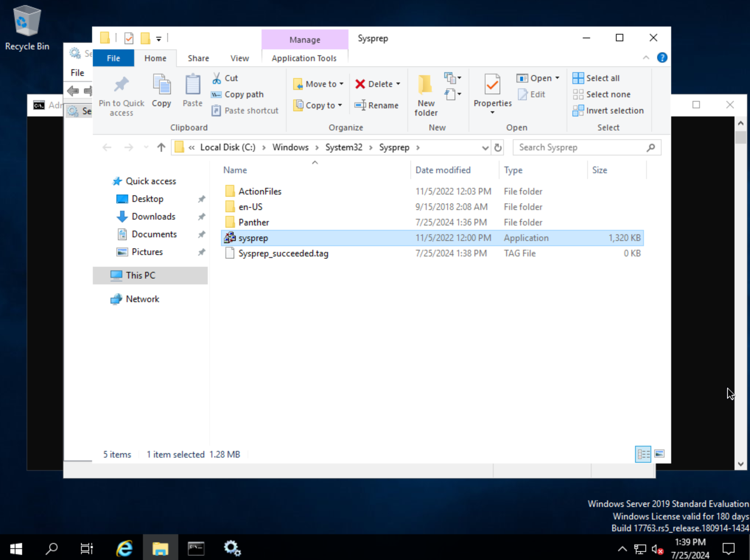Open the blue File menu
Image resolution: width=750 pixels, height=560 pixels.
click(113, 58)
